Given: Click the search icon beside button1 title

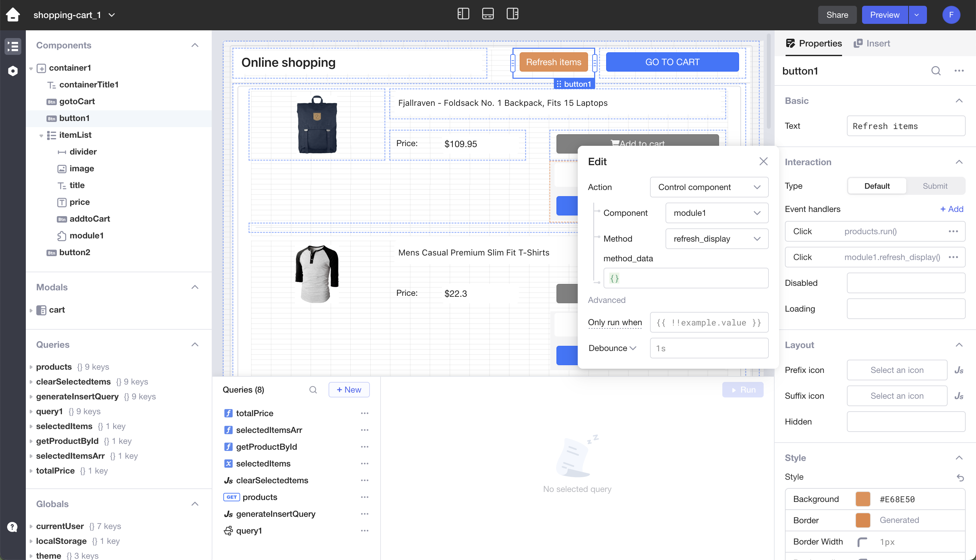Looking at the screenshot, I should (x=936, y=71).
